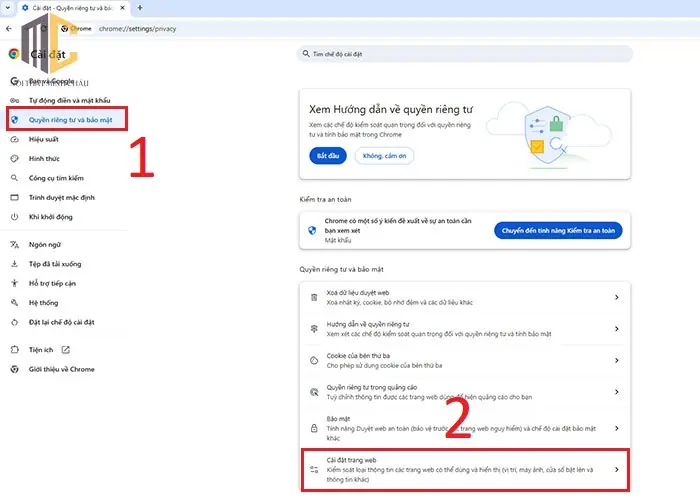Click the search magnifier icon in settings
Screen dimensions: 700x500
[306, 54]
